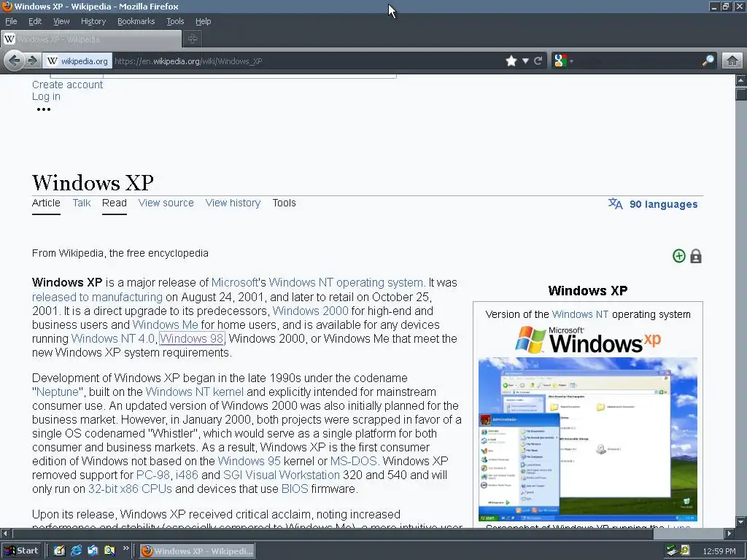Open Outlook Express from quick launch
Image resolution: width=747 pixels, height=560 pixels.
tap(93, 551)
